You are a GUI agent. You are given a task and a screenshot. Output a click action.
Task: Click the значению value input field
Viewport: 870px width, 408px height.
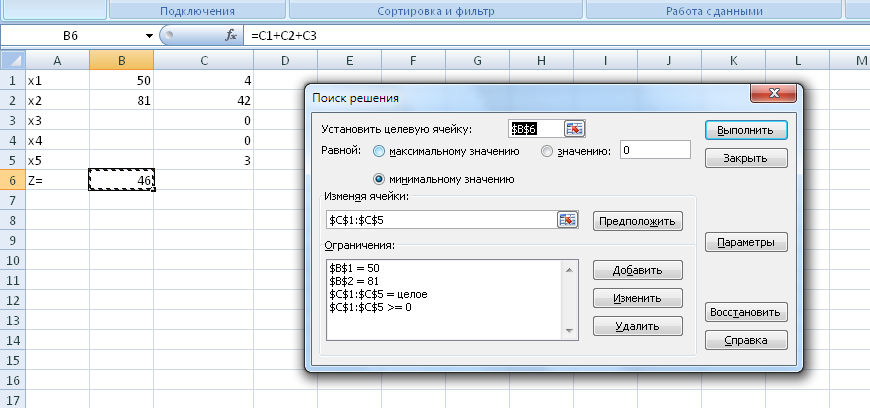655,150
